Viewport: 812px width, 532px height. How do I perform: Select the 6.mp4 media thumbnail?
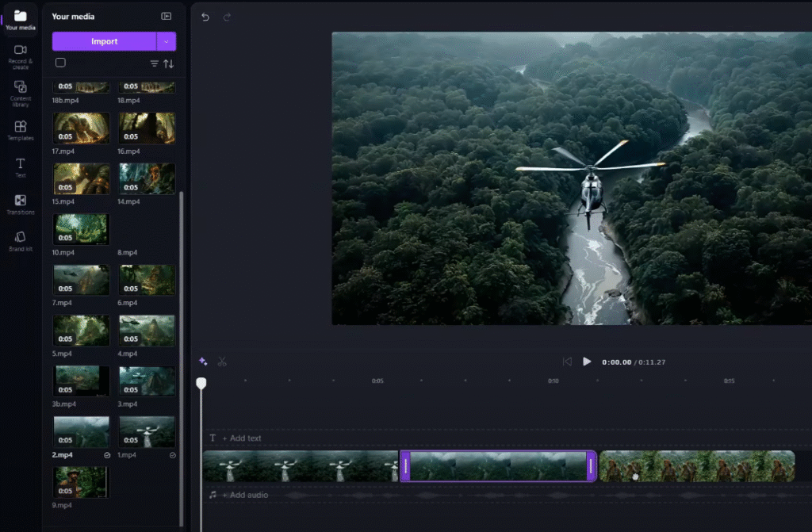coord(147,280)
